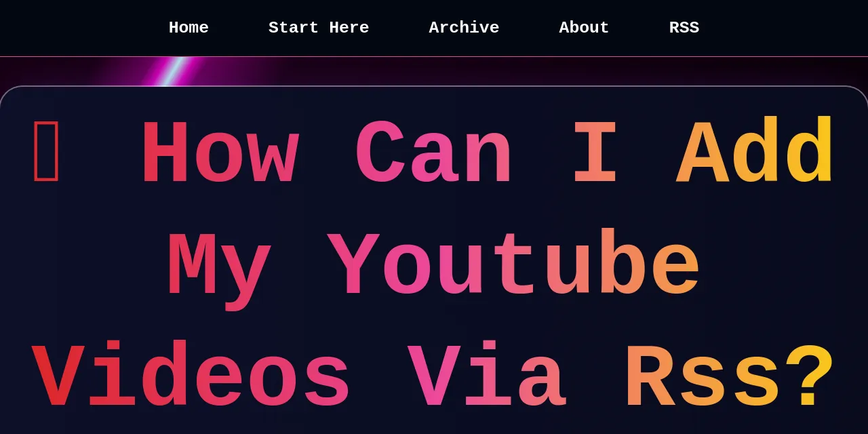This screenshot has height=434, width=868.
Task: Click the word "Youtube" in the headline
Action: click(513, 267)
